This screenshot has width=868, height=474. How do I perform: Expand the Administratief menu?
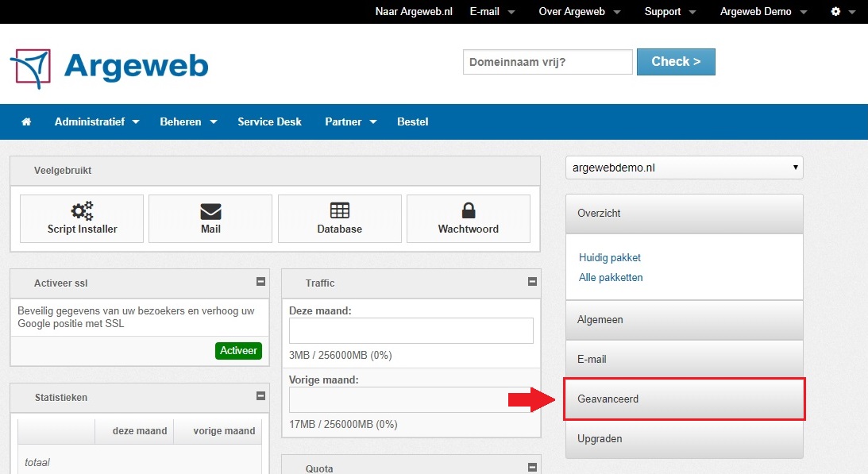point(97,121)
